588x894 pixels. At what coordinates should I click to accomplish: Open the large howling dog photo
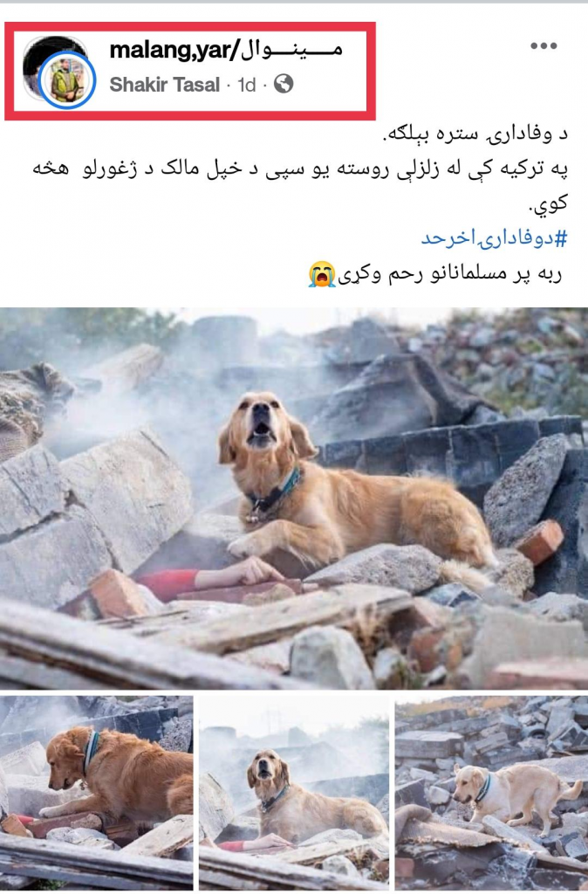[294, 499]
